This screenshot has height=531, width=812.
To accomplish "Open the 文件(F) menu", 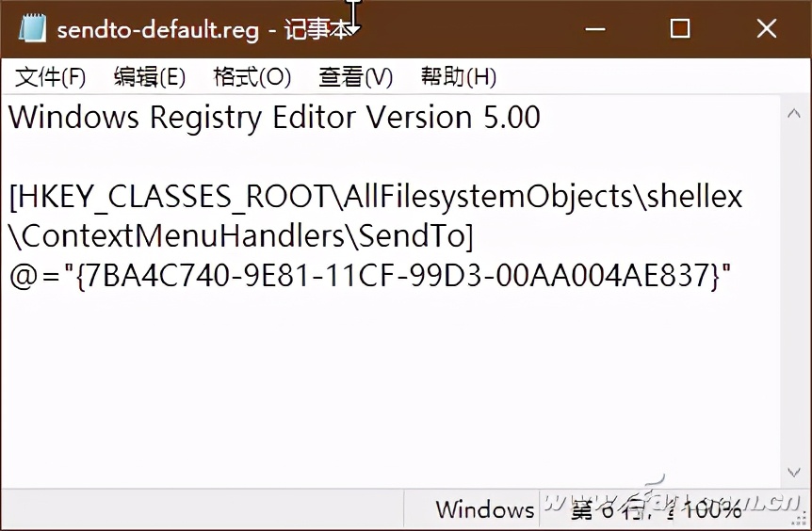I will click(x=50, y=77).
